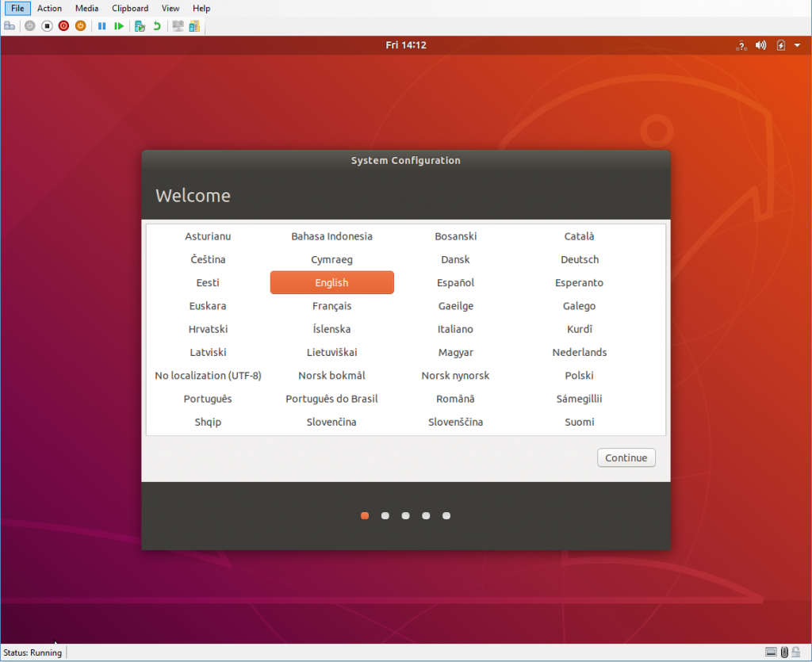Open the clock showing Fri 14:12
Viewport: 812px width, 662px height.
pyautogui.click(x=406, y=45)
